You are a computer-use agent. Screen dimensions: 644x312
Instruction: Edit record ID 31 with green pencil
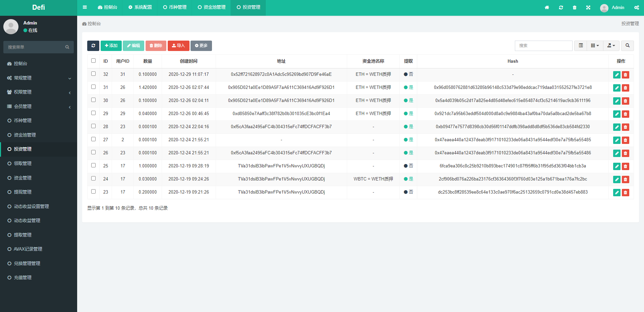click(616, 88)
